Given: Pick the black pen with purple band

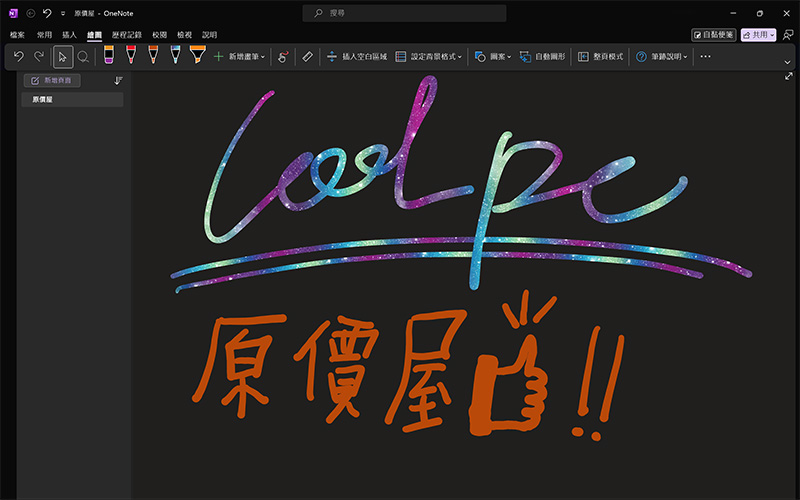Looking at the screenshot, I should point(109,55).
